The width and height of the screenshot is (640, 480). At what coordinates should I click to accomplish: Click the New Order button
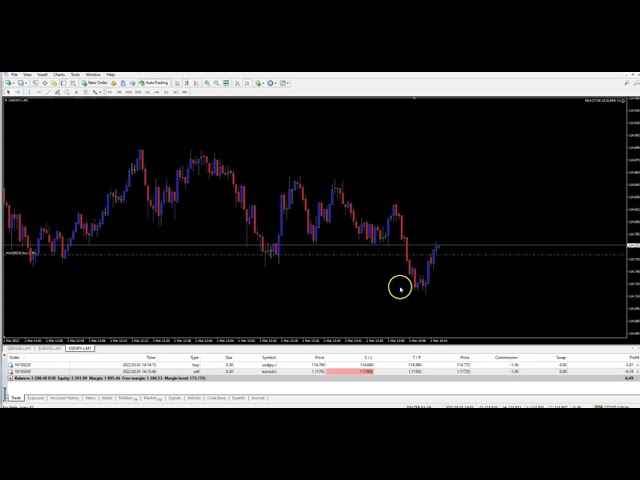pyautogui.click(x=96, y=83)
